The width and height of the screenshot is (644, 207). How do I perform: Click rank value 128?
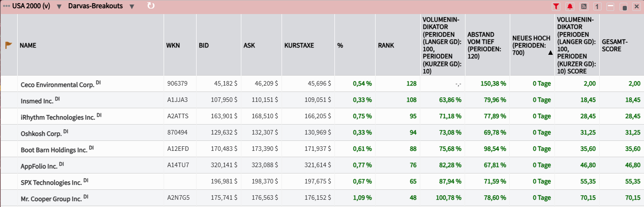(411, 84)
